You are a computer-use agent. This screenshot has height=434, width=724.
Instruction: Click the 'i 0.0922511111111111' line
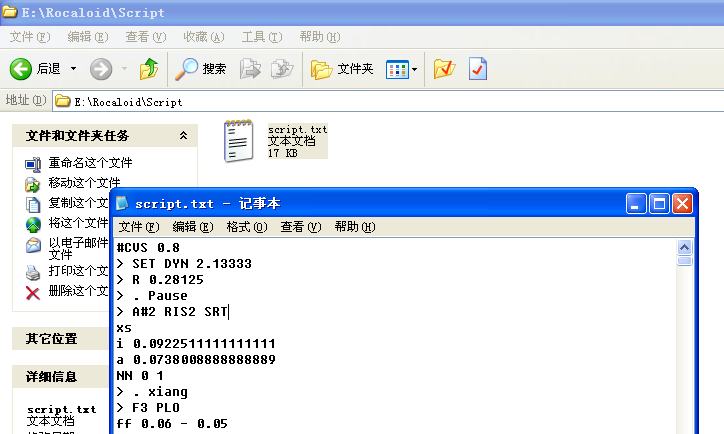pyautogui.click(x=196, y=344)
